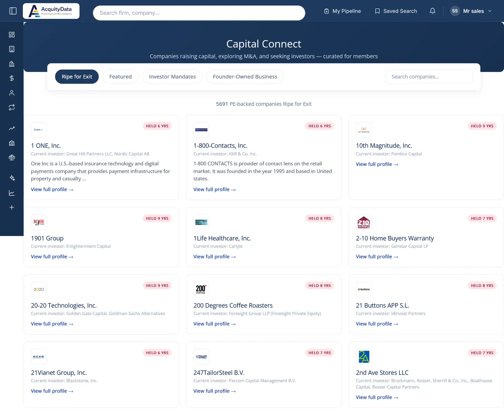The image size is (504, 420).
Task: Open the notifications bell
Action: pos(433,11)
